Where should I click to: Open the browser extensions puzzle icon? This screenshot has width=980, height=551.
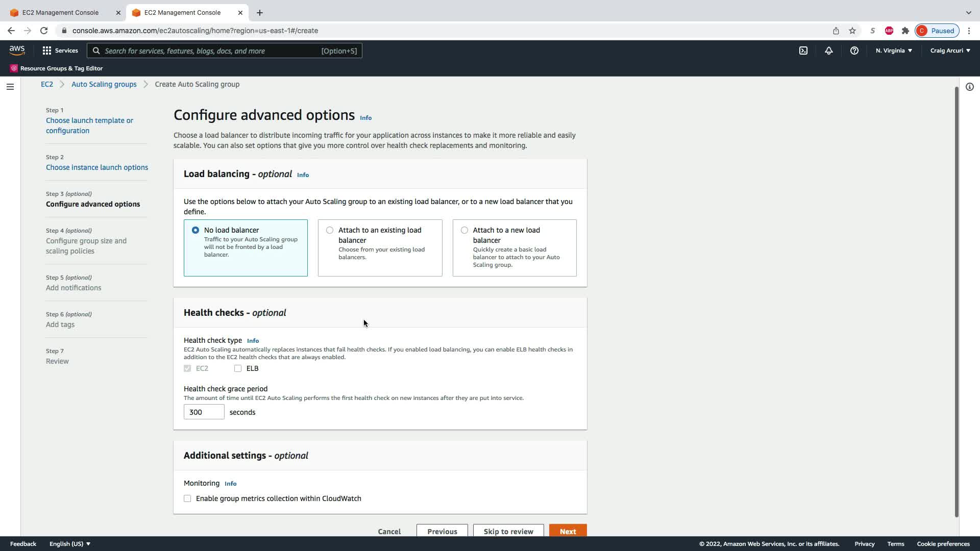(x=905, y=31)
